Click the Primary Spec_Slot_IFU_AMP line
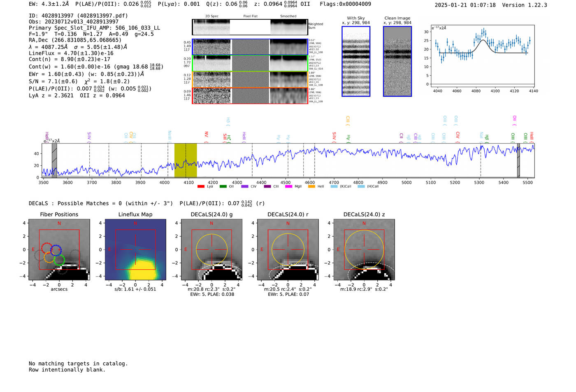This screenshot has height=392, width=576. tap(95, 28)
